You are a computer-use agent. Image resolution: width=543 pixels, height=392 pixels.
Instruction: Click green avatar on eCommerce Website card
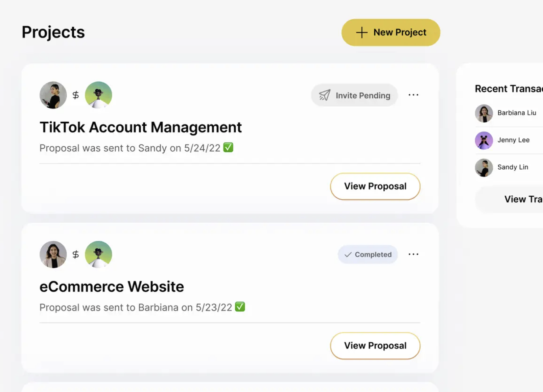98,254
